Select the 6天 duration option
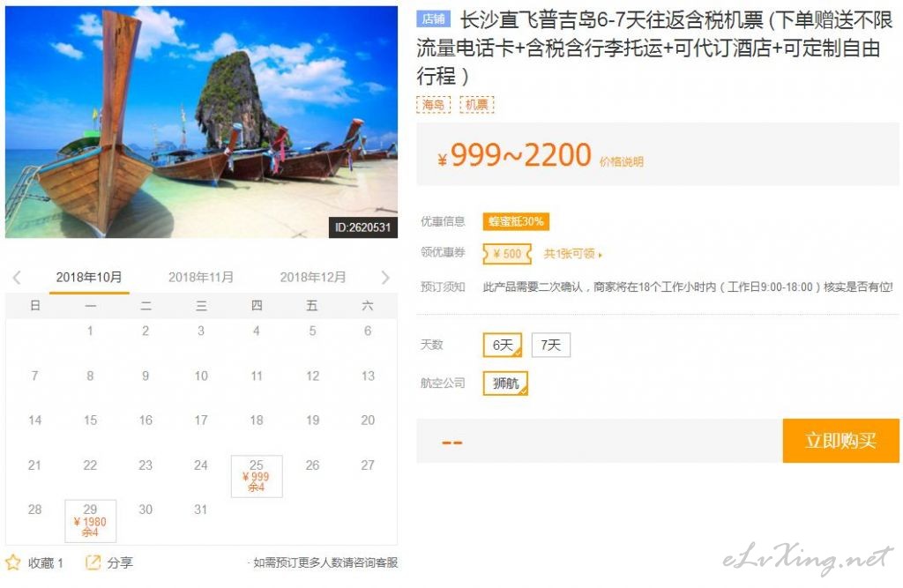The width and height of the screenshot is (903, 588). (x=503, y=345)
